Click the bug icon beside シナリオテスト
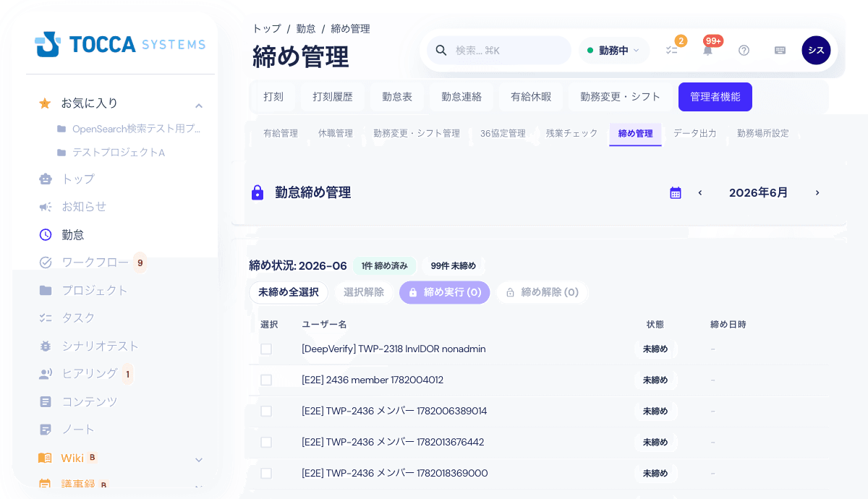The height and width of the screenshot is (499, 868). [x=46, y=346]
